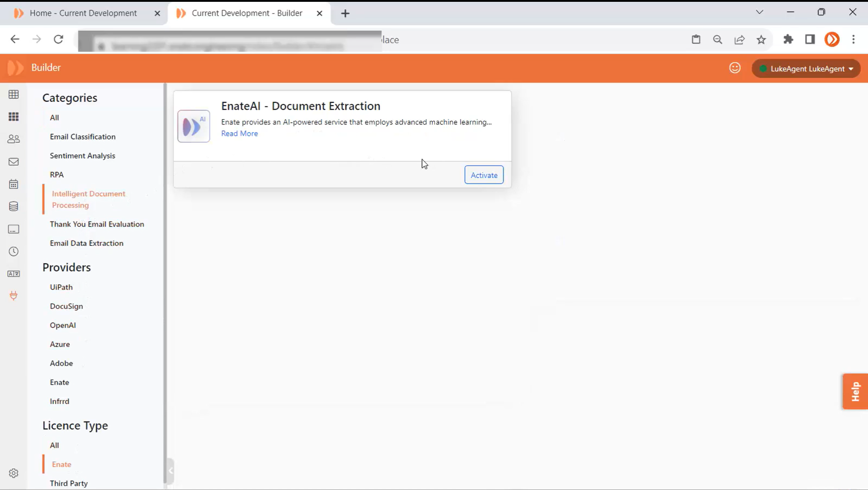Click the browser extensions puzzle icon

pos(788,39)
